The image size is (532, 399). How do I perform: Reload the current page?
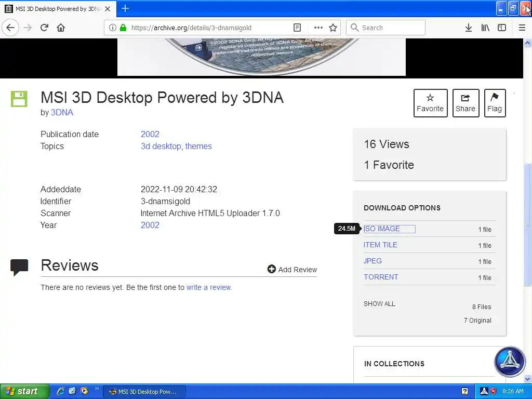44,28
